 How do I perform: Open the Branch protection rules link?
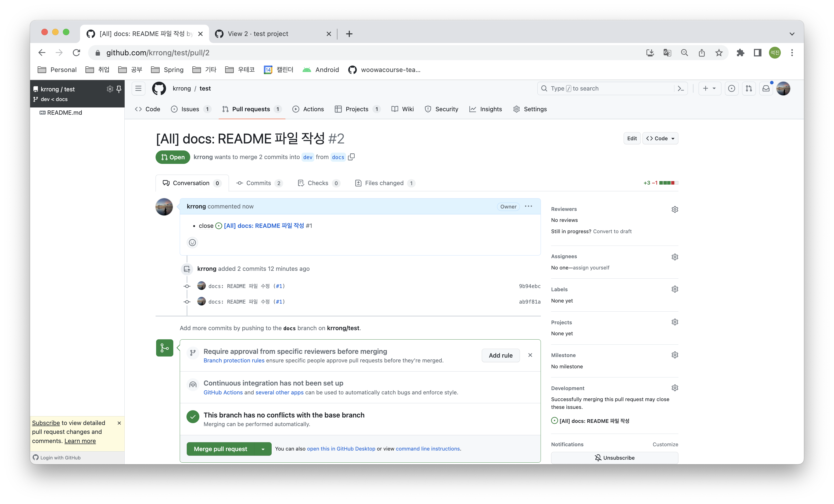click(234, 361)
